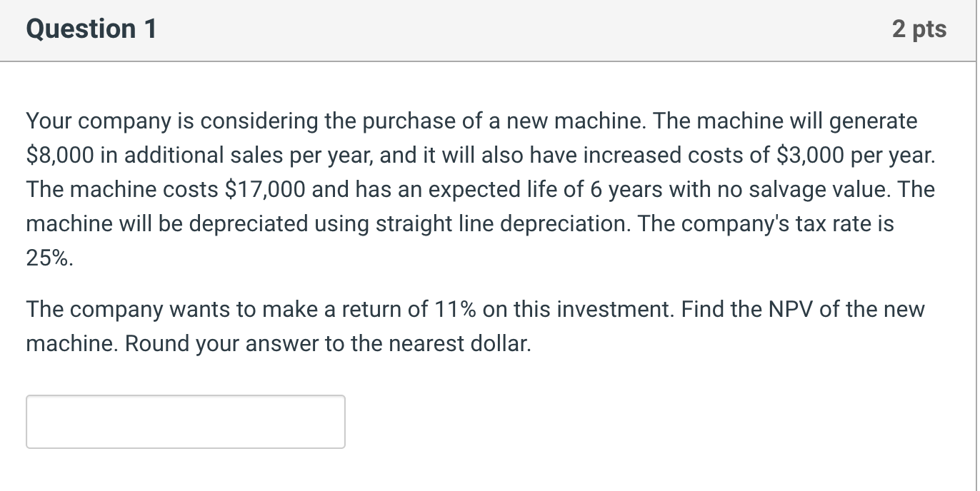Click the 2 pts label

[920, 29]
